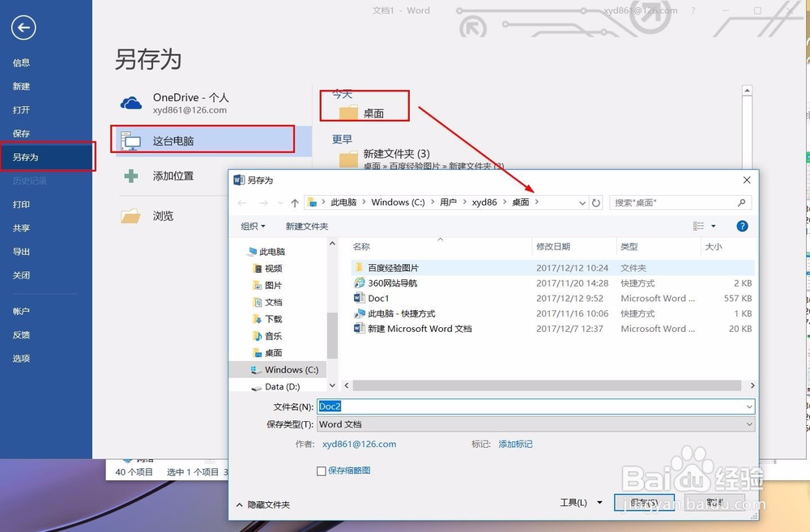
Task: Click 保存 in the backstage menu
Action: point(21,134)
